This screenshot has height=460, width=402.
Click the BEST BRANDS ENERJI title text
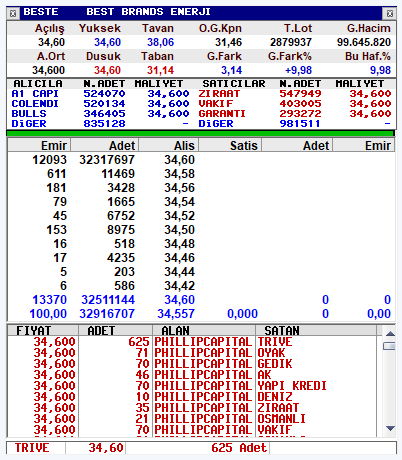148,12
